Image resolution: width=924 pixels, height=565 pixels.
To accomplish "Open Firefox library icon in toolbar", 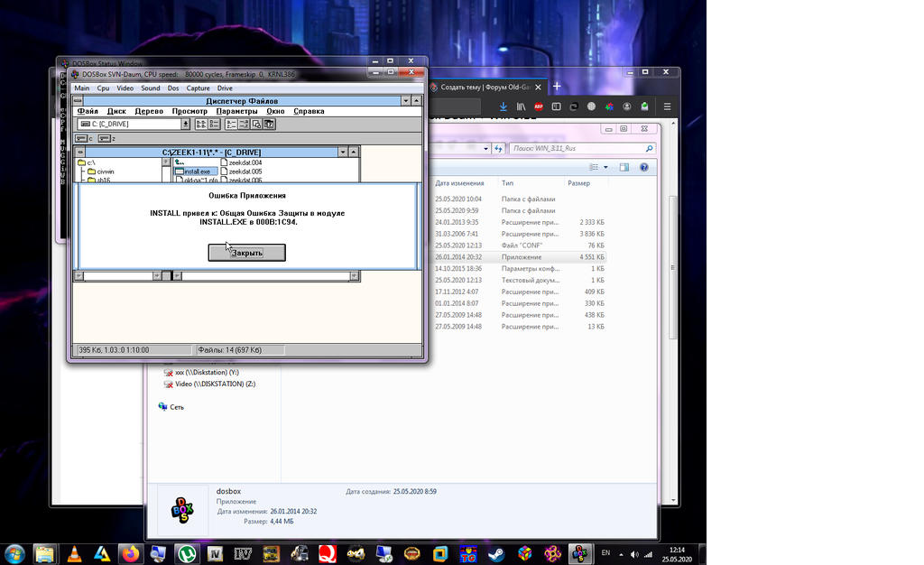I will tap(521, 107).
